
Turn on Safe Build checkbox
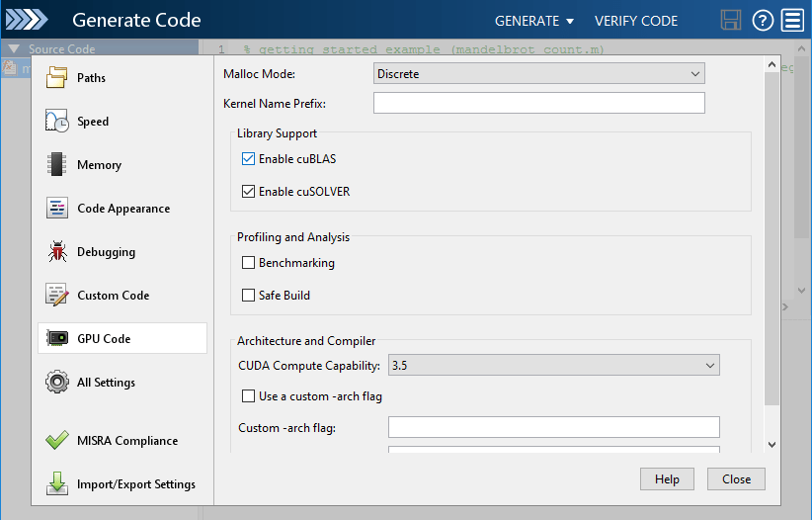pyautogui.click(x=248, y=296)
